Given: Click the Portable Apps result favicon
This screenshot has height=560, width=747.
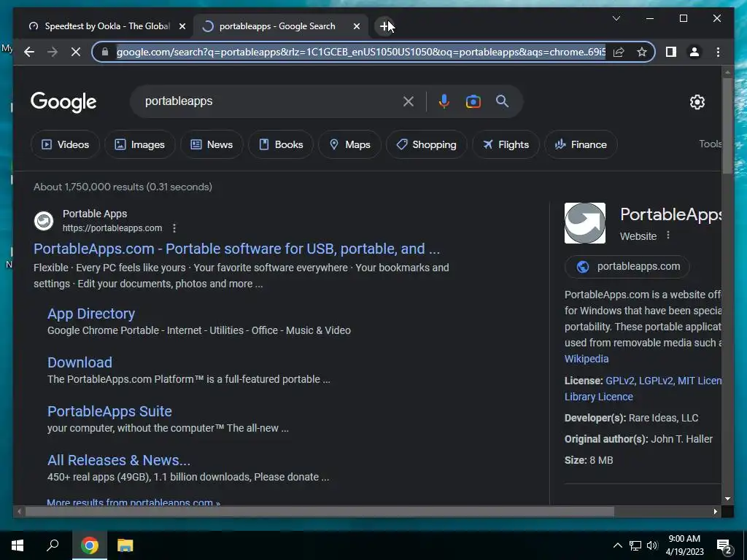Looking at the screenshot, I should click(x=44, y=221).
